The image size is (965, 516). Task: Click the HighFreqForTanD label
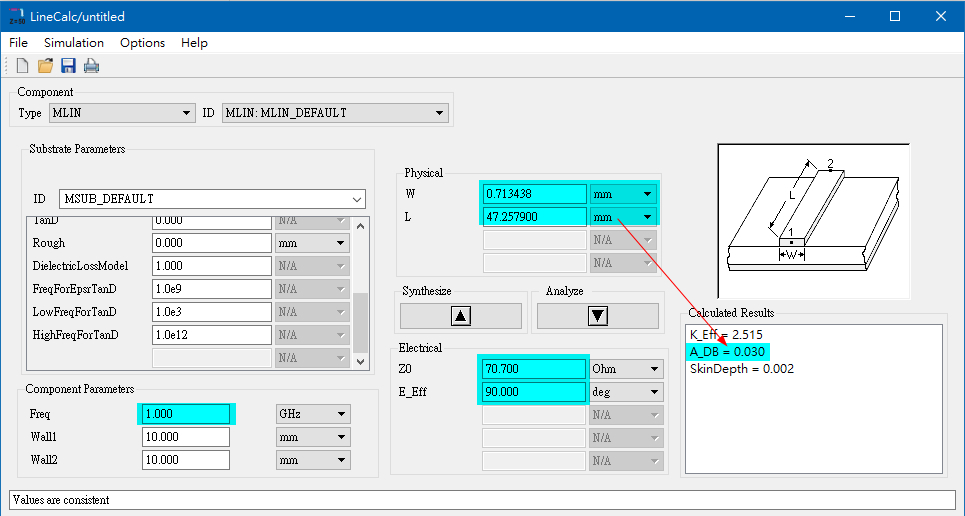[75, 335]
